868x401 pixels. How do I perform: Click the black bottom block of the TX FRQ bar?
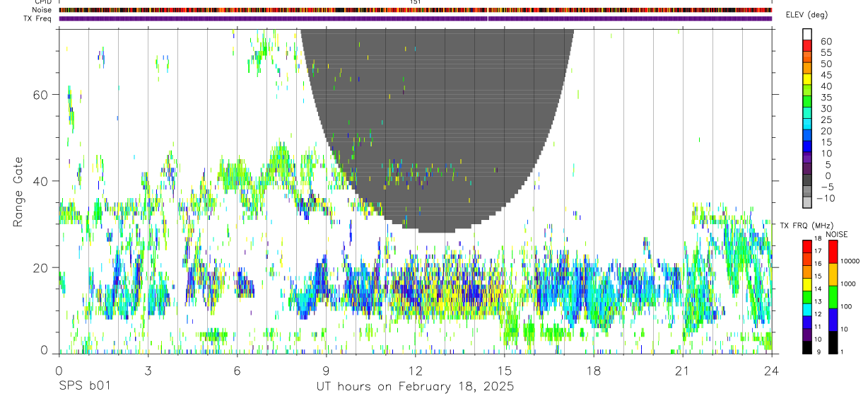pyautogui.click(x=807, y=347)
